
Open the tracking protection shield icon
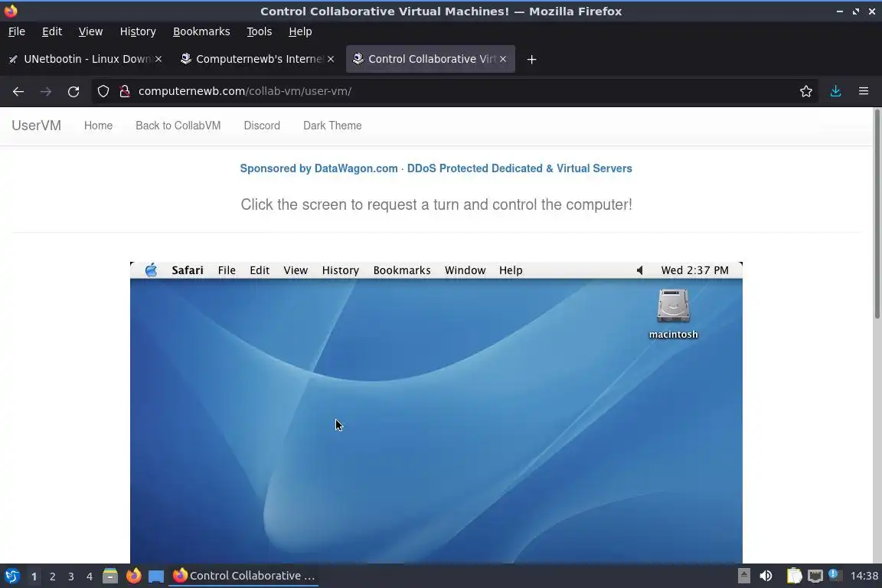coord(103,91)
